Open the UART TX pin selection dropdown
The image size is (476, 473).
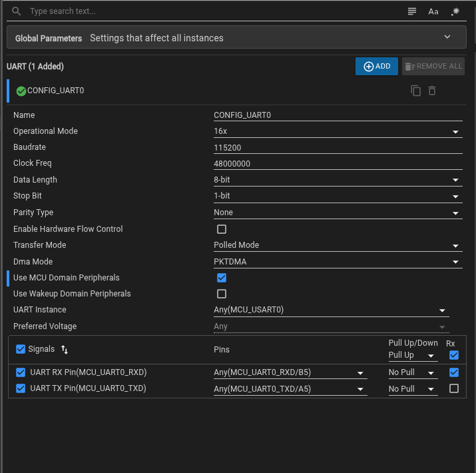point(290,389)
